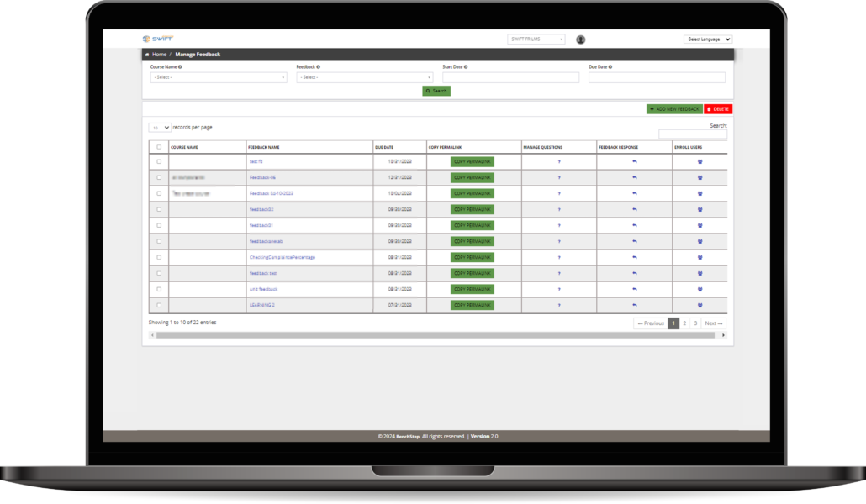Viewport: 866px width, 504px height.
Task: Open manage questions for unit feedback
Action: [559, 289]
